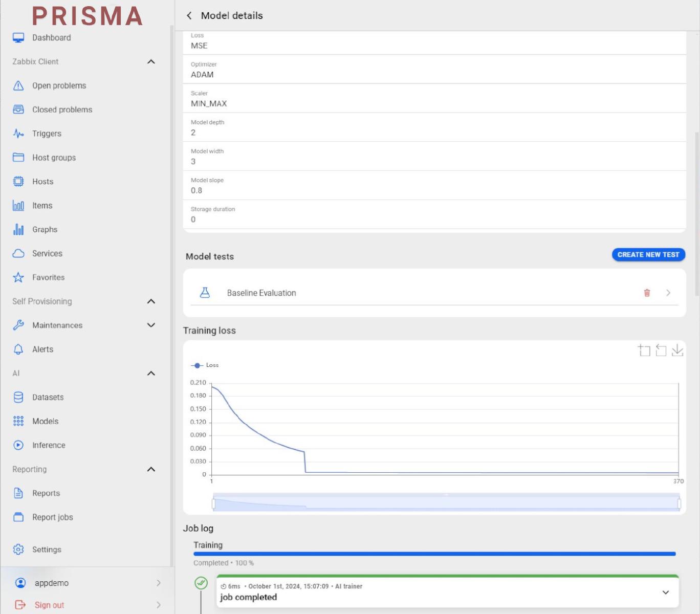
Task: Delete the Baseline Evaluation test
Action: pyautogui.click(x=647, y=293)
